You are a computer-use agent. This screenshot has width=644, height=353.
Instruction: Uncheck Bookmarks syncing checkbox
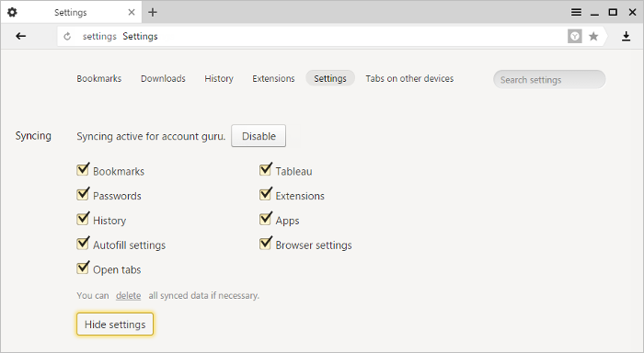[83, 169]
